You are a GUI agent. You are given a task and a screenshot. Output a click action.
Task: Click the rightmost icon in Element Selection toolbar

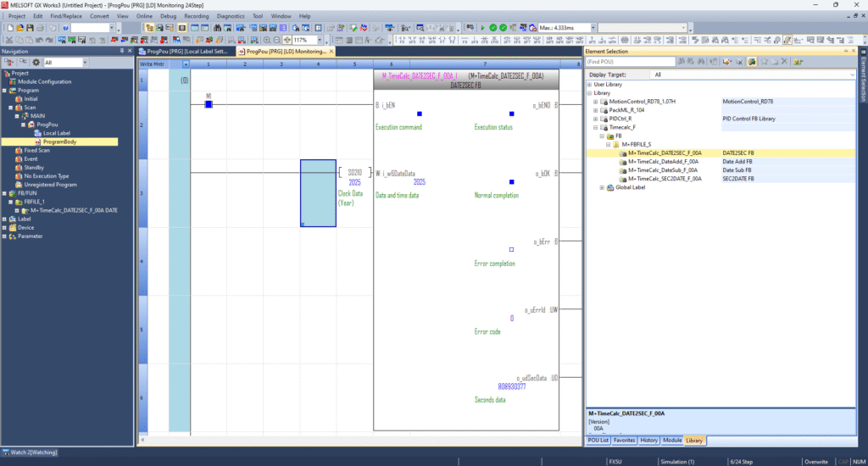click(x=798, y=62)
